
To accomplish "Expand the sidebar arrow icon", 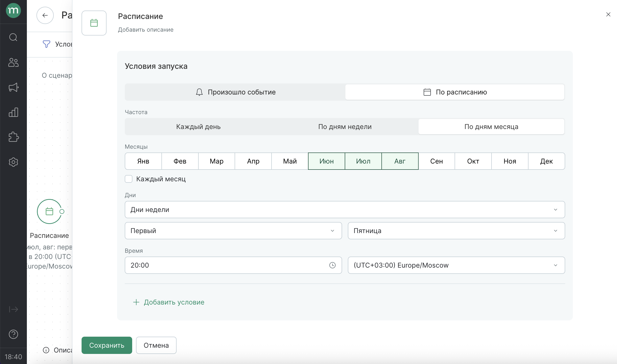I will click(13, 309).
